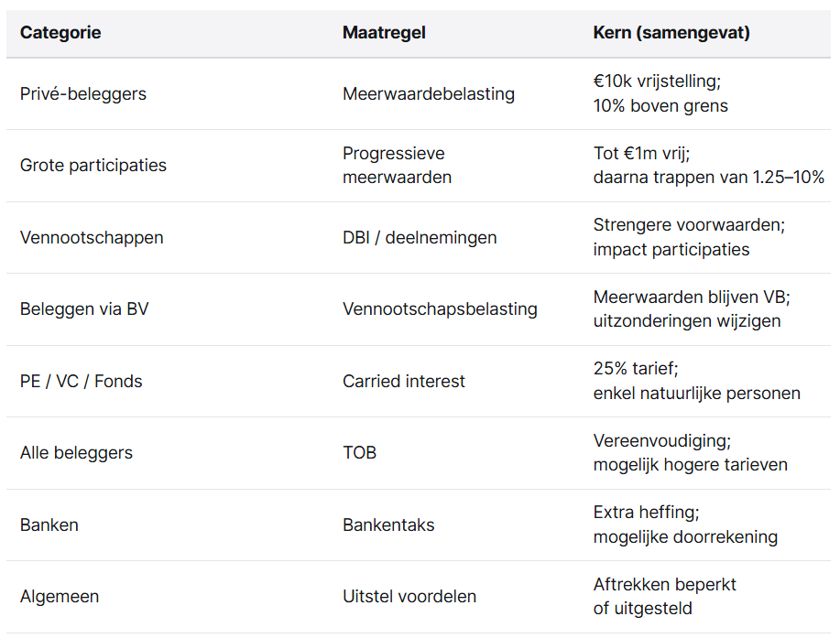Select the Alle beleggers cell
The height and width of the screenshot is (638, 840).
[76, 452]
